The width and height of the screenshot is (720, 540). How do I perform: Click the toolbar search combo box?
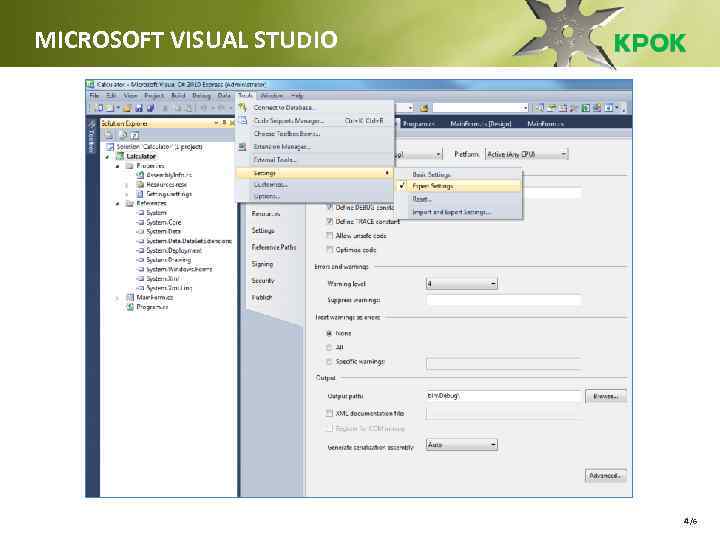[x=480, y=108]
